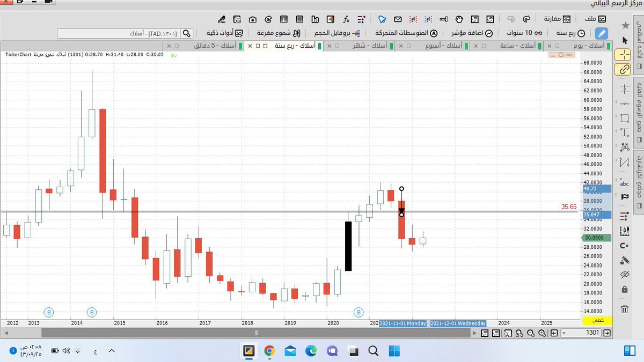Select the channel drawing tool
The image size is (644, 362).
pyautogui.click(x=624, y=162)
